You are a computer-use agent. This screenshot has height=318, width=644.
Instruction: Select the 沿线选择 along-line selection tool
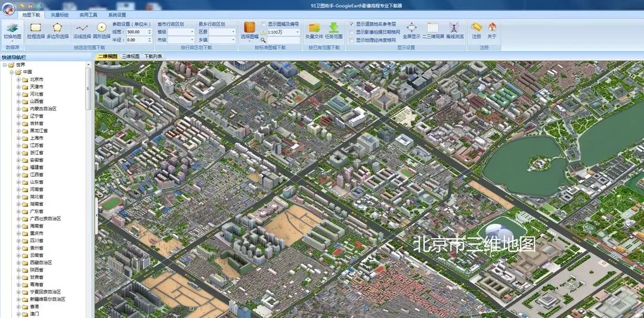point(82,31)
